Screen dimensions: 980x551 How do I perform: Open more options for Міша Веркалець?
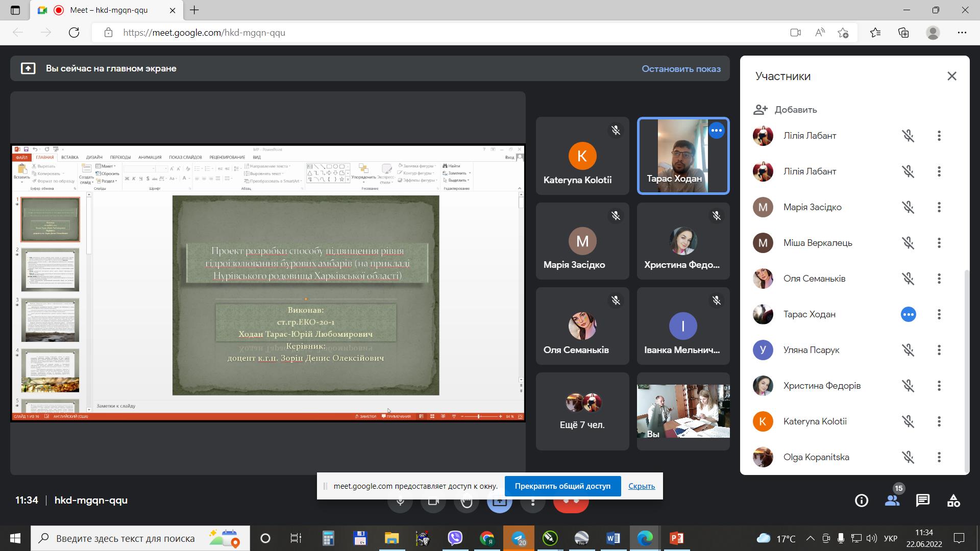[939, 243]
